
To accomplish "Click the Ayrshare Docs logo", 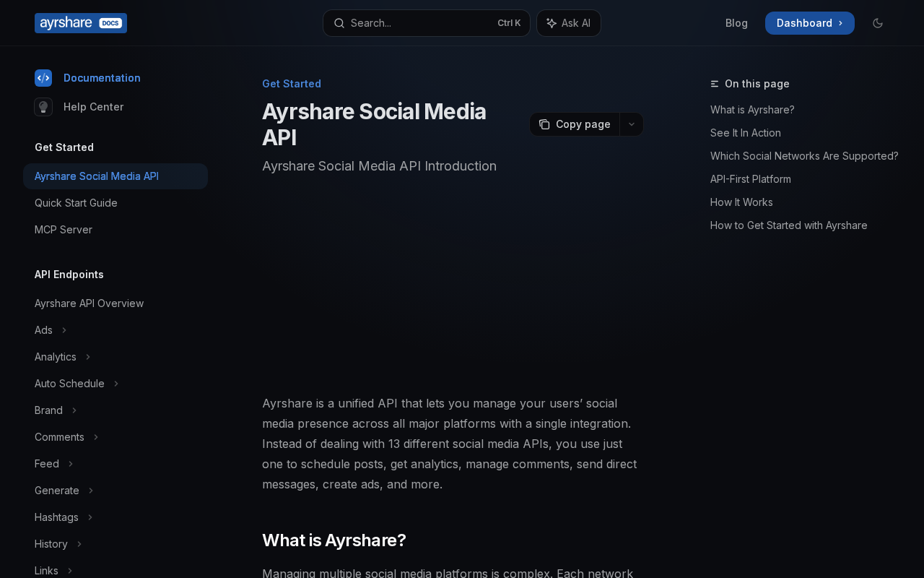I will 80,23.
